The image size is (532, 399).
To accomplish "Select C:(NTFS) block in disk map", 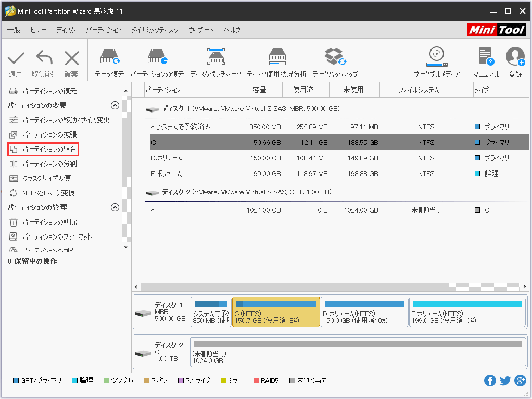I will coord(276,312).
